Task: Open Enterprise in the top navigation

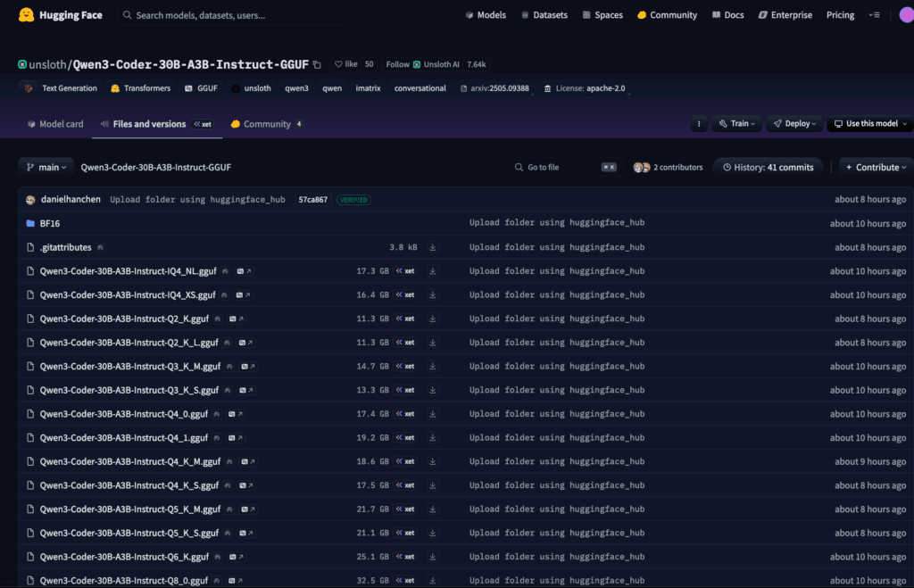Action: tap(785, 15)
